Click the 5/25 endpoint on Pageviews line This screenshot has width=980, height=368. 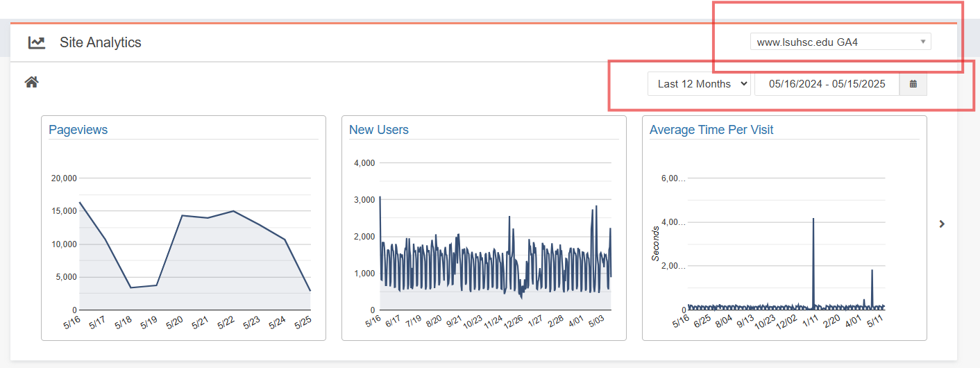[310, 290]
